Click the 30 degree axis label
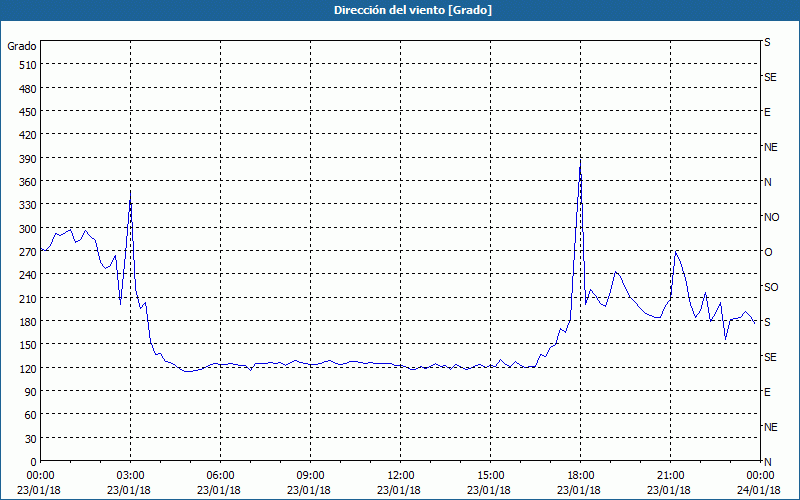Image resolution: width=800 pixels, height=500 pixels. coord(31,439)
